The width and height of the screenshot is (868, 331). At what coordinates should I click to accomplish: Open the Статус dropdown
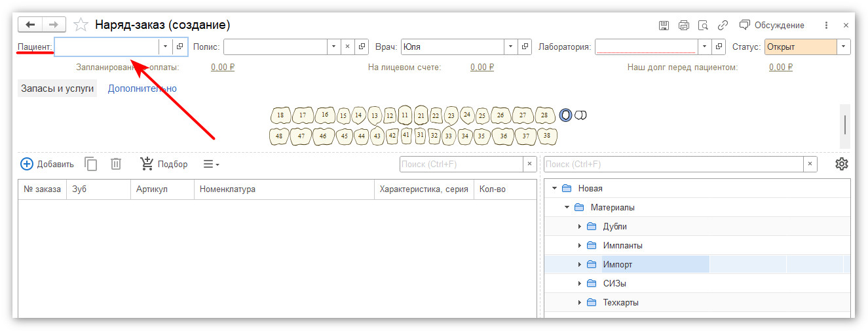click(843, 47)
